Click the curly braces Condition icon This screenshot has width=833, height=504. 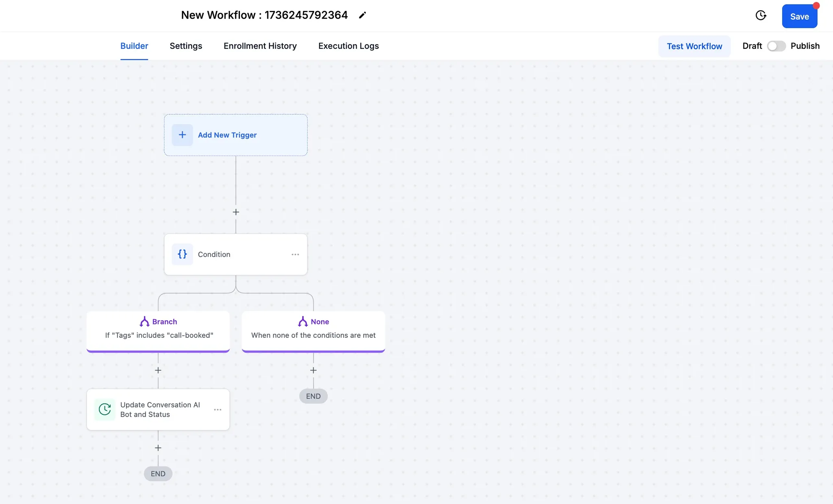[182, 254]
